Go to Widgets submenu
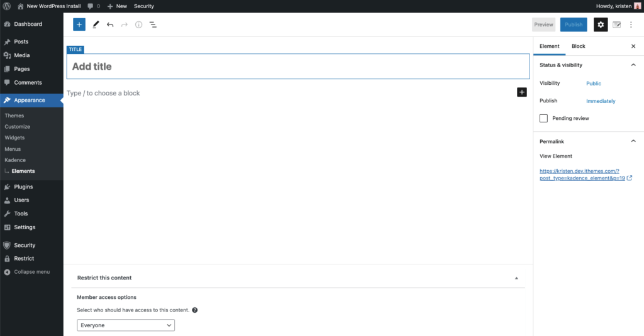The width and height of the screenshot is (644, 336). tap(15, 138)
